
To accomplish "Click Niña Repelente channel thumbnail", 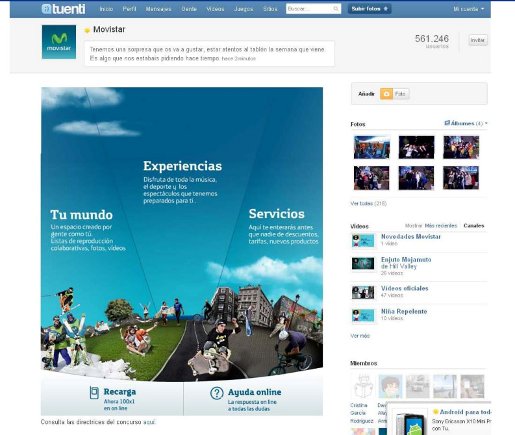I will click(363, 315).
